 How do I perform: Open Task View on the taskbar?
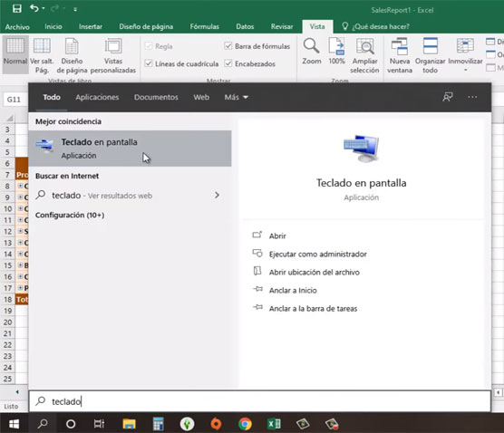coord(99,424)
